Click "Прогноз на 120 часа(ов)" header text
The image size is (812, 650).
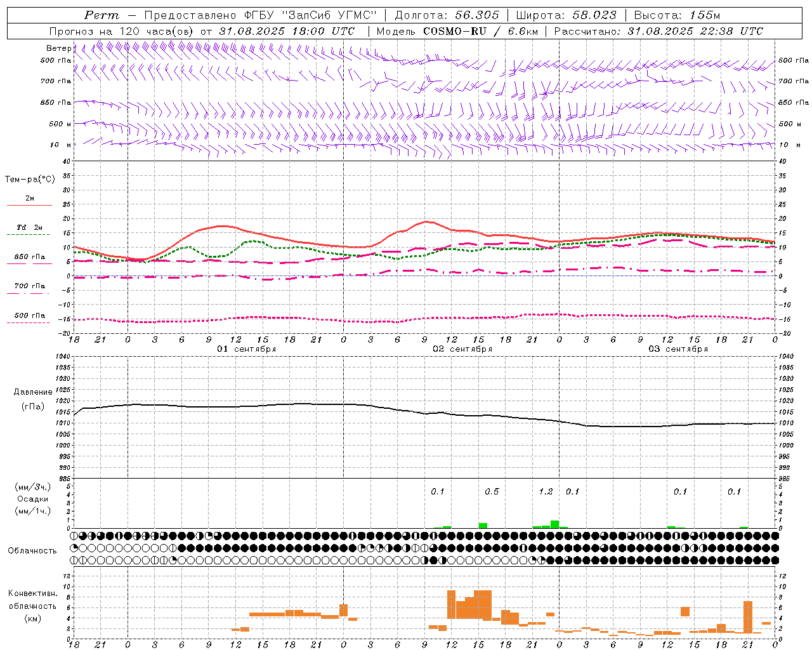pos(122,31)
